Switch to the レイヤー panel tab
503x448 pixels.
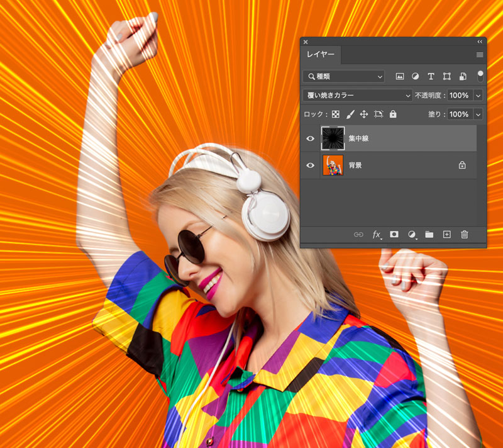point(322,55)
